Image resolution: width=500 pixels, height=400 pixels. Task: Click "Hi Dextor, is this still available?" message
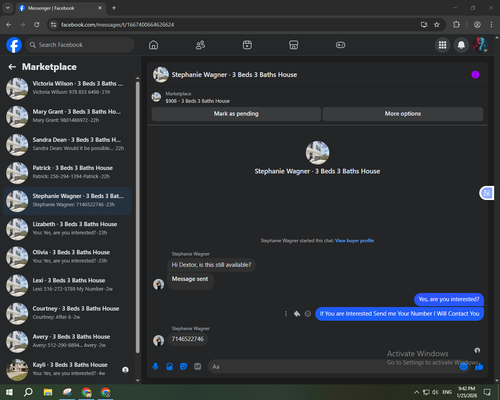click(x=211, y=265)
